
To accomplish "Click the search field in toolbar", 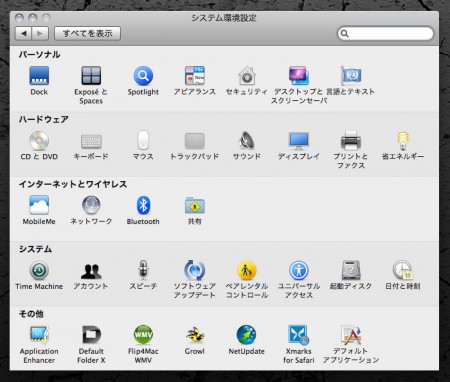I will click(x=386, y=33).
